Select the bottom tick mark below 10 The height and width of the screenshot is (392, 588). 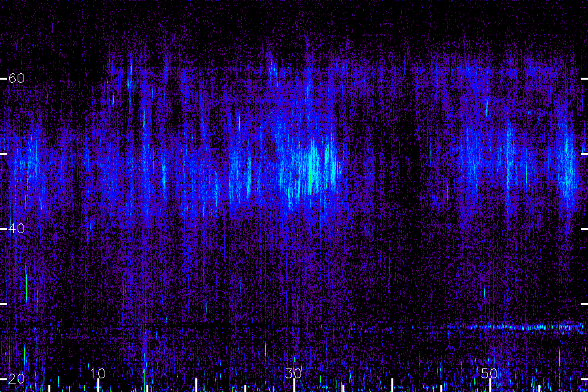(x=98, y=385)
